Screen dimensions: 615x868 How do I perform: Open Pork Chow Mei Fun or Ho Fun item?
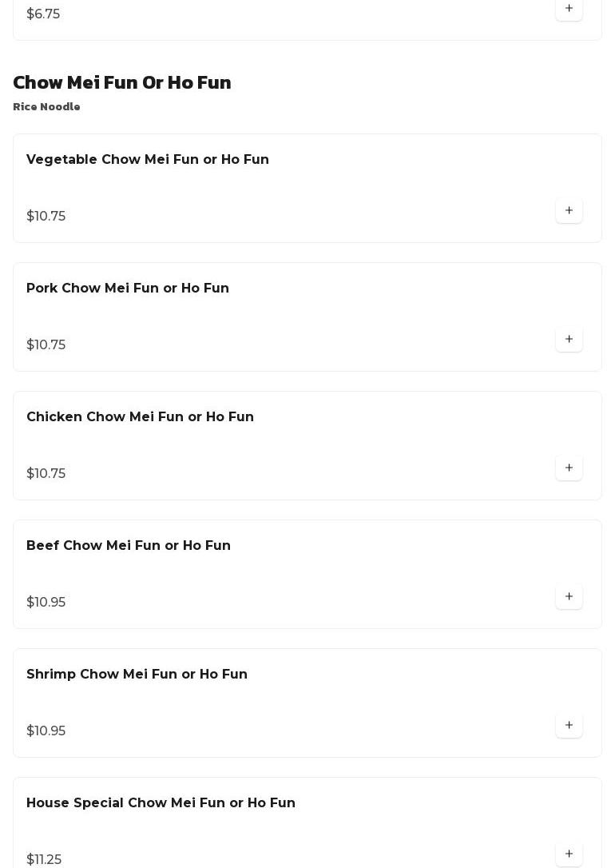click(128, 289)
